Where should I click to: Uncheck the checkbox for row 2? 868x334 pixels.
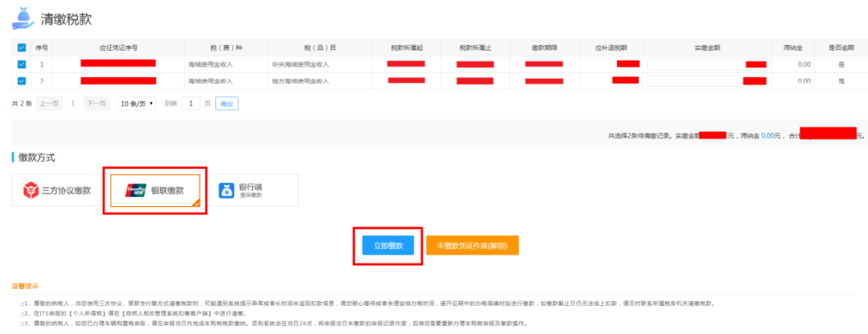tap(22, 80)
